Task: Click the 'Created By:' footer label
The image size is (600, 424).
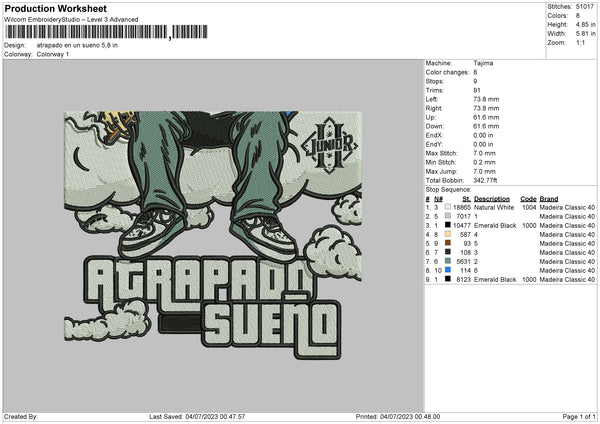Action: pyautogui.click(x=21, y=416)
